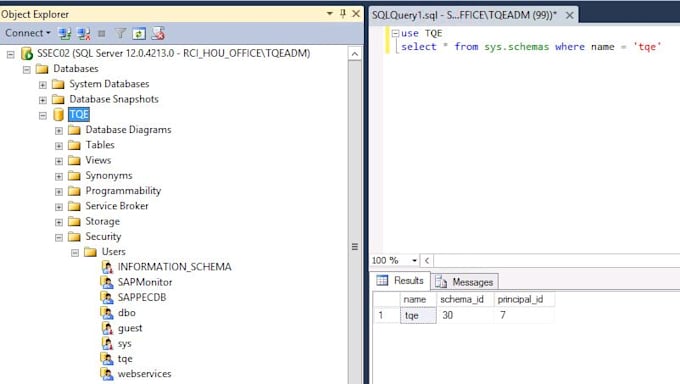Click the Disconnect toolbar icon

coord(84,33)
